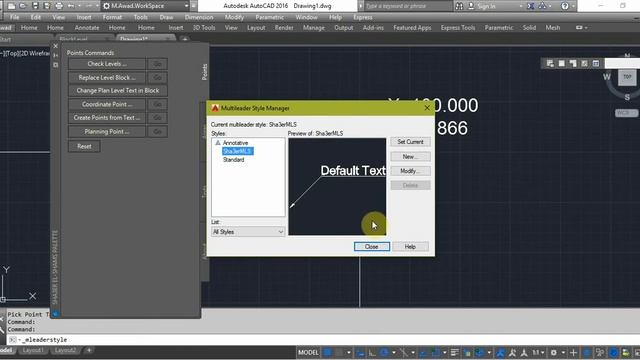Screen dimensions: 640x360
Task: Click the New drawing icon in quick access
Action: [x=12, y=6]
